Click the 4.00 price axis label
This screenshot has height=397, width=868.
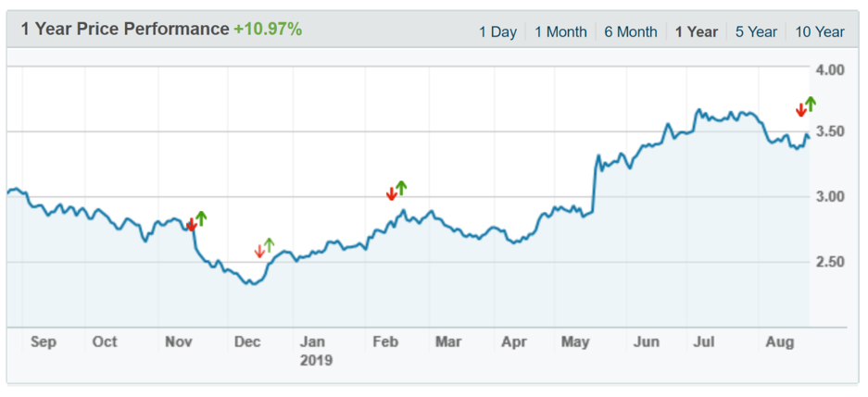coord(830,69)
